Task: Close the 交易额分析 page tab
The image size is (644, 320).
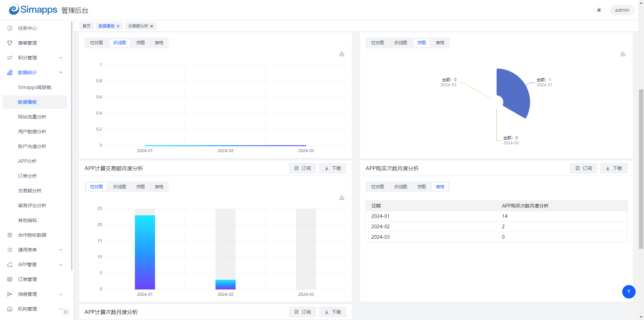Action: coord(152,26)
